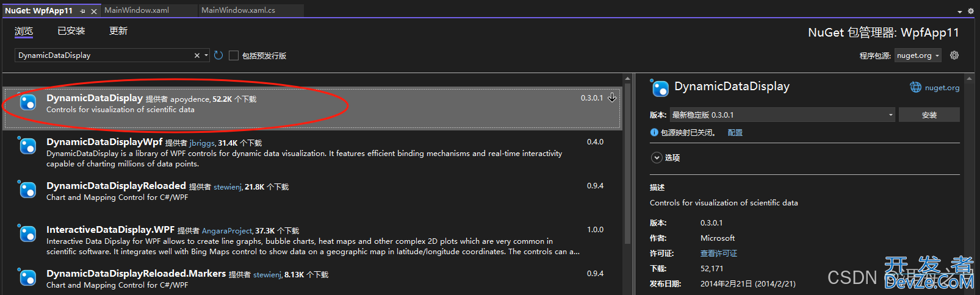This screenshot has width=980, height=295.
Task: Select the DynamicDataDisplay package icon
Action: [x=27, y=102]
